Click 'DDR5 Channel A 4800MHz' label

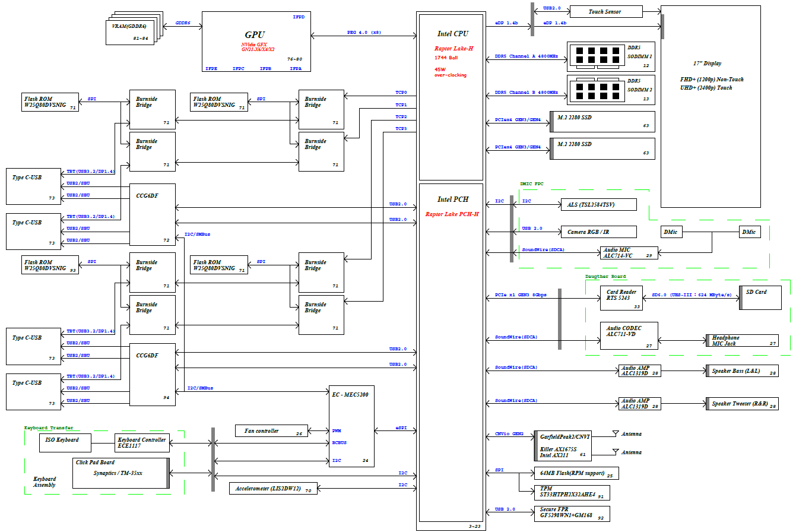point(527,57)
